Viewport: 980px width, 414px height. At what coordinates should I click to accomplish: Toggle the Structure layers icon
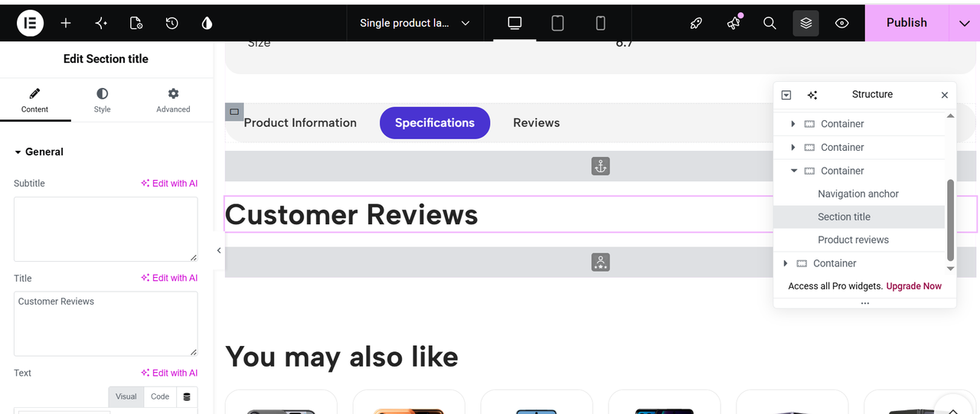coord(806,23)
